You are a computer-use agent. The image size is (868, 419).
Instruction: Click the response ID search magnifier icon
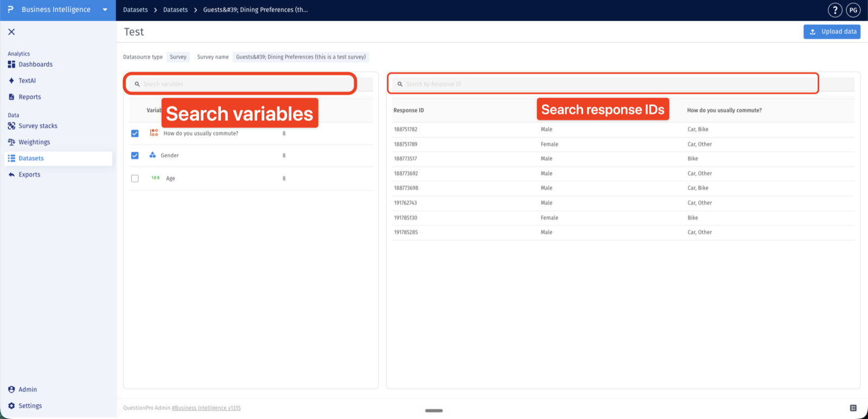(400, 84)
